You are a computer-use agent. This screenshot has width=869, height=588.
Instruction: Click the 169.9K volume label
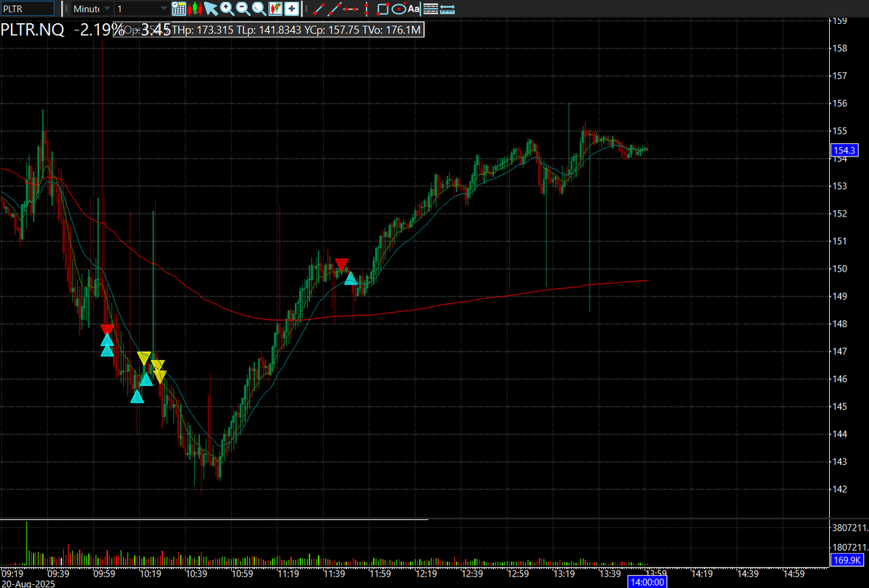coord(847,560)
